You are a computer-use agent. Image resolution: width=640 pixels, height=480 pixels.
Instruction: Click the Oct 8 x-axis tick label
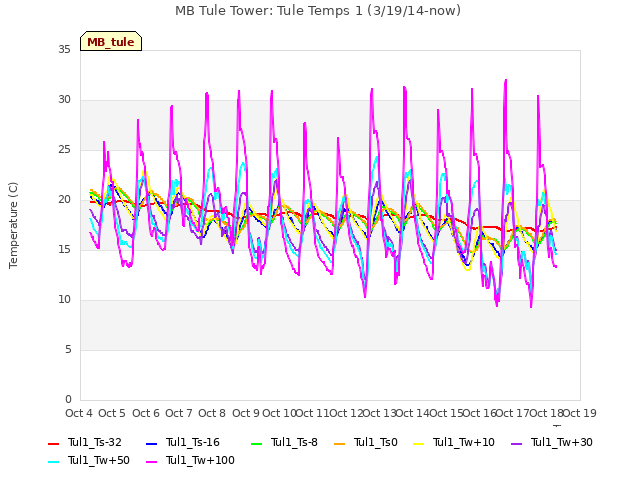212,413
